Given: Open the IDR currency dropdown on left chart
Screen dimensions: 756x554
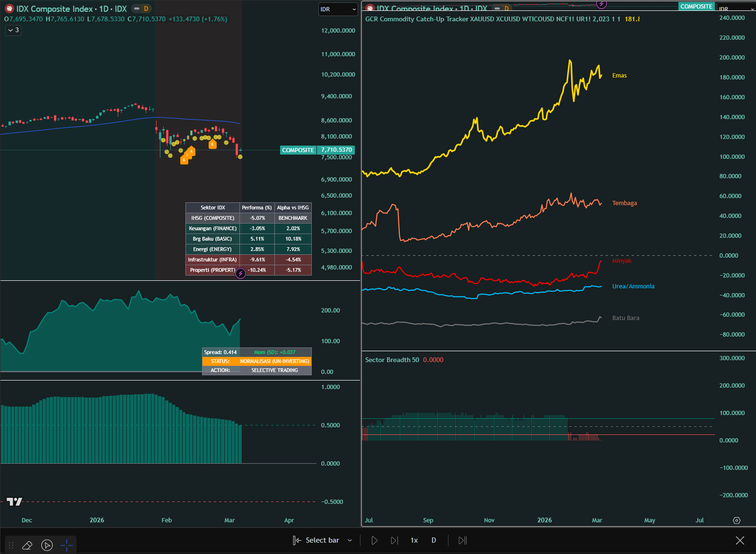Looking at the screenshot, I should click(x=338, y=9).
